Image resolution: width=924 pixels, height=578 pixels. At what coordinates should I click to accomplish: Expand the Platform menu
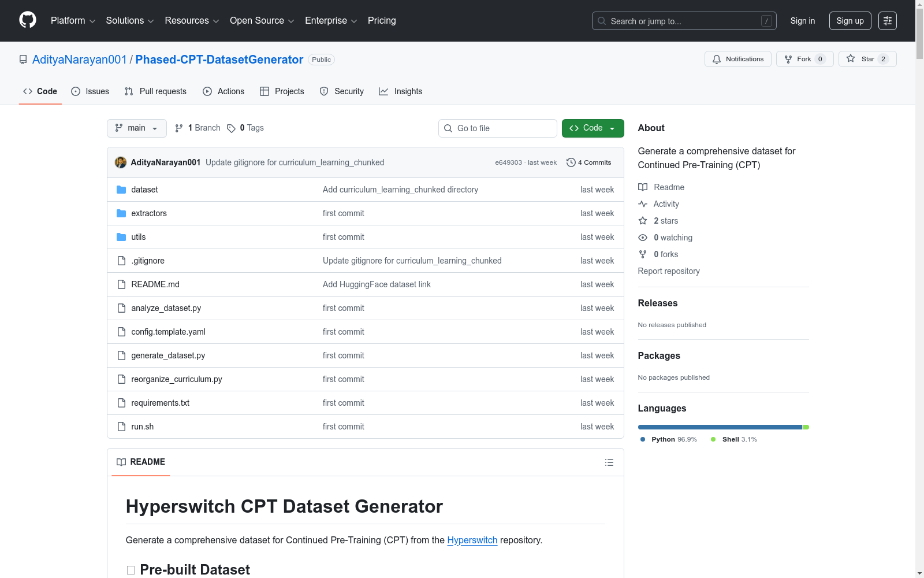(x=73, y=21)
